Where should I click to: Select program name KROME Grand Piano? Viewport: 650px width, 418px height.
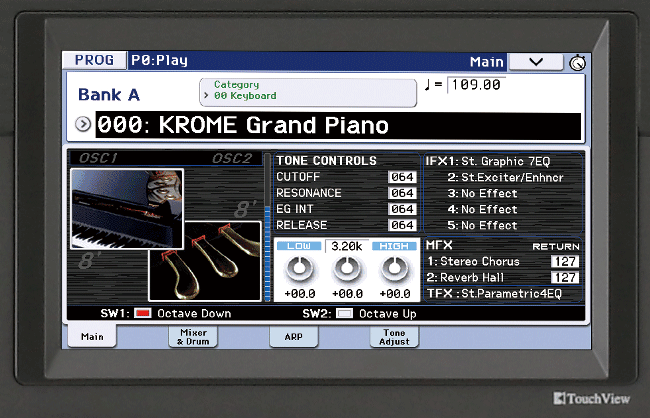(338, 125)
